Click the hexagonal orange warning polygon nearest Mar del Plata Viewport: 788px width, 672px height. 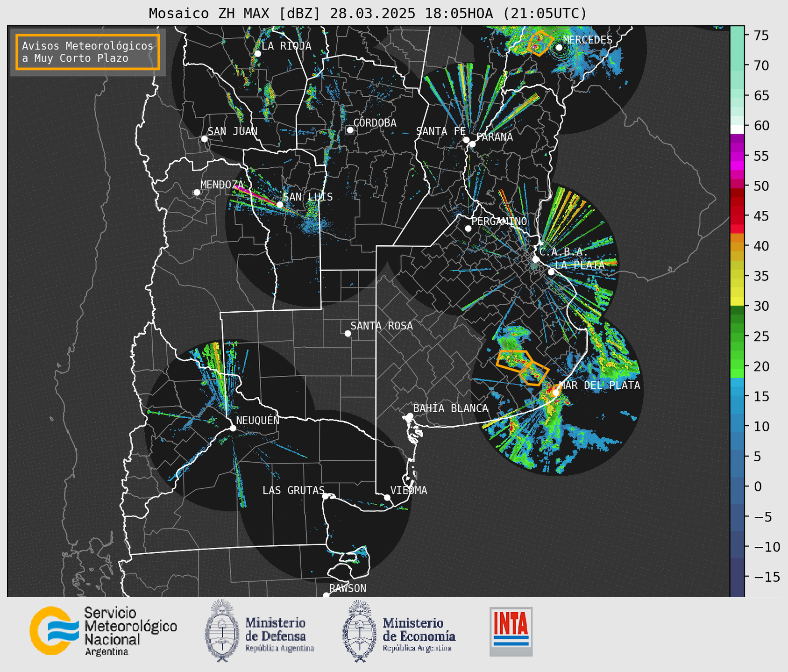(534, 373)
